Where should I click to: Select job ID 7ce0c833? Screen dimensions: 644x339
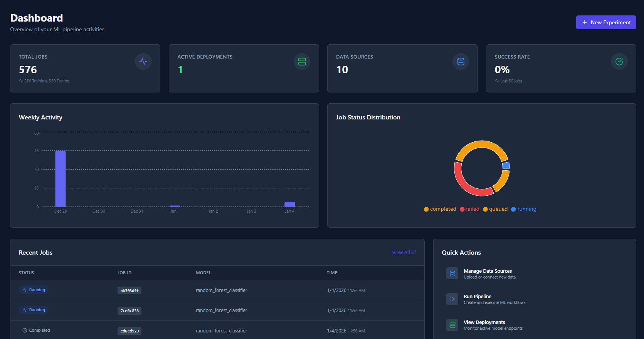tap(129, 310)
